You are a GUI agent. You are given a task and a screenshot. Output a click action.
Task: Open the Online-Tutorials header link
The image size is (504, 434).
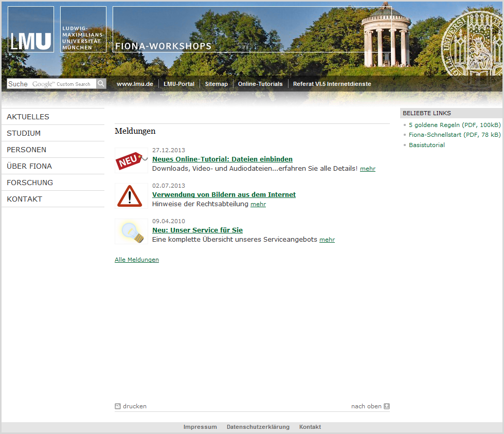click(260, 84)
